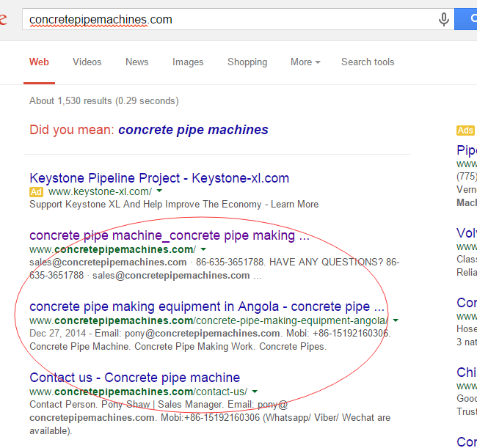
Task: Click 'Support Keystone XL And Help Improve' description
Action: click(x=174, y=205)
